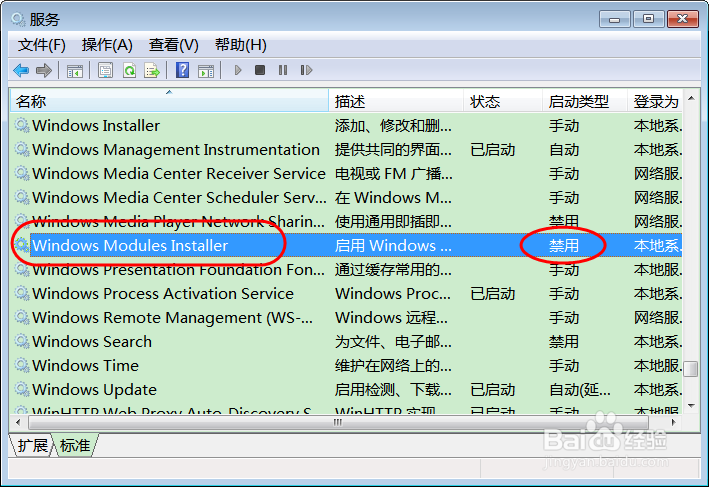
Task: Sort by the 状态 column header
Action: 503,101
